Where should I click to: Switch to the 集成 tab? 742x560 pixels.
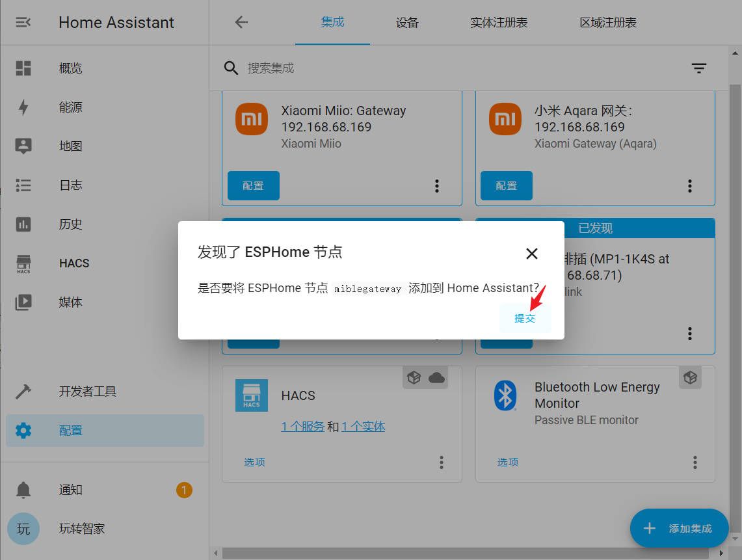click(x=332, y=22)
